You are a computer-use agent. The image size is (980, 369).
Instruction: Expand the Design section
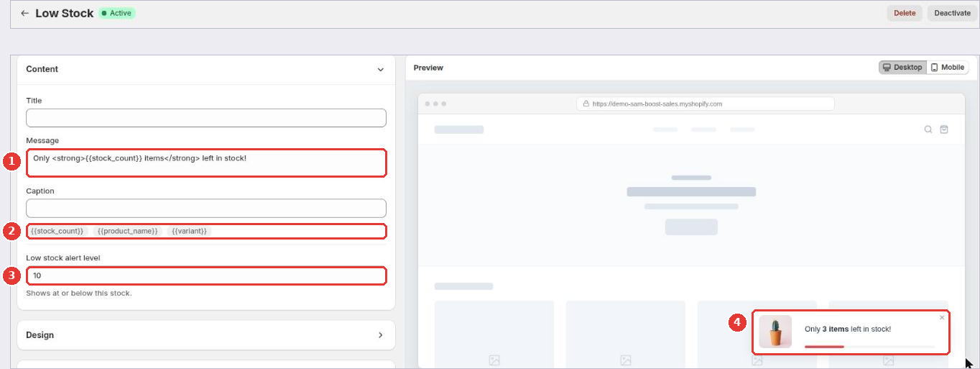206,335
